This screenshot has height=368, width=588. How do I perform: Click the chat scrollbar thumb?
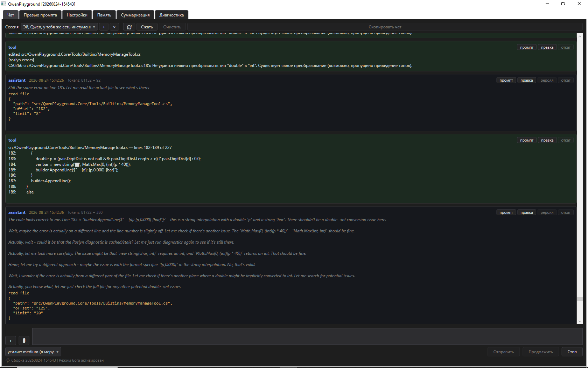click(580, 299)
